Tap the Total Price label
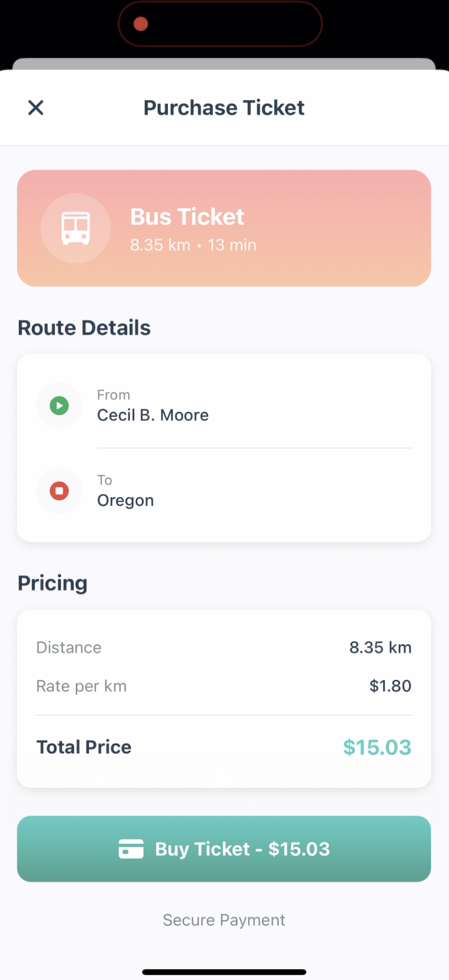Viewport: 449px width, 980px height. 84,747
